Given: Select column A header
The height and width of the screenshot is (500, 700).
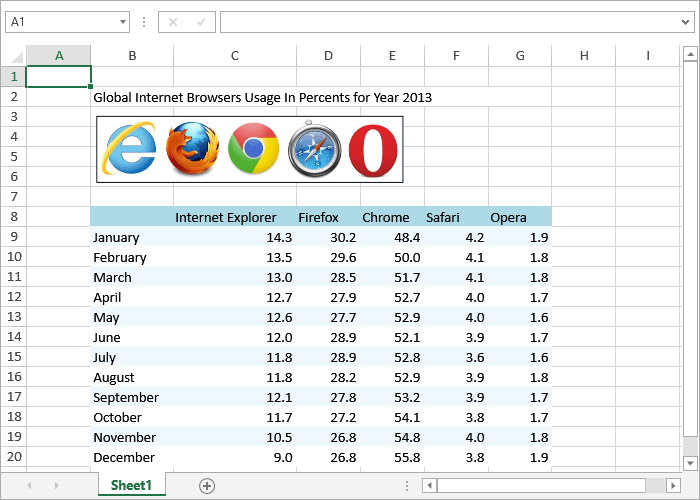Looking at the screenshot, I should [59, 55].
